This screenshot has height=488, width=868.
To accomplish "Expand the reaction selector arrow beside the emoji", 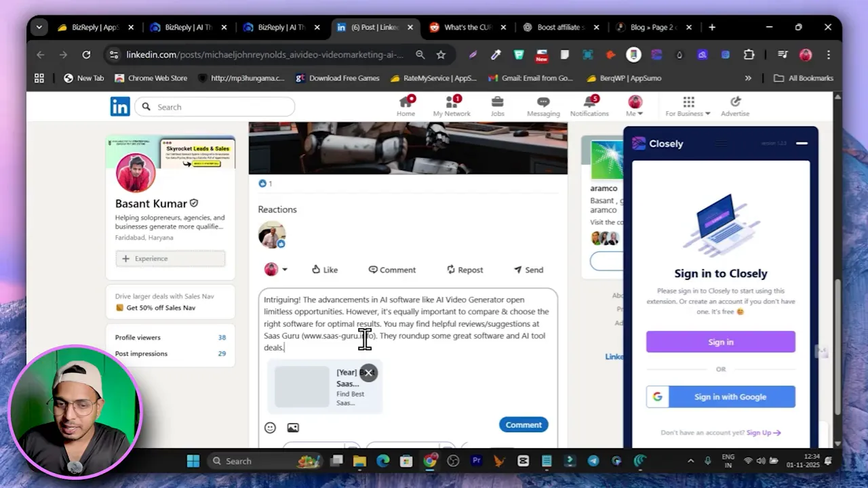I will (x=284, y=269).
